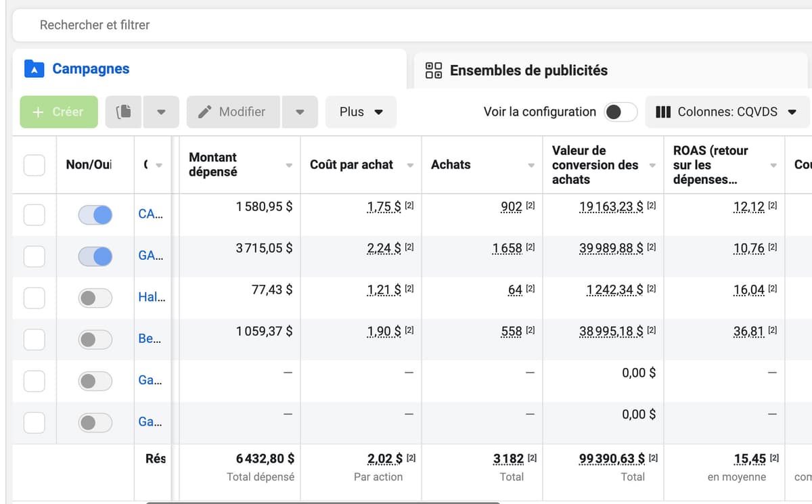The image size is (812, 504).
Task: Click the Ensembles de publicités grid icon
Action: tap(434, 70)
